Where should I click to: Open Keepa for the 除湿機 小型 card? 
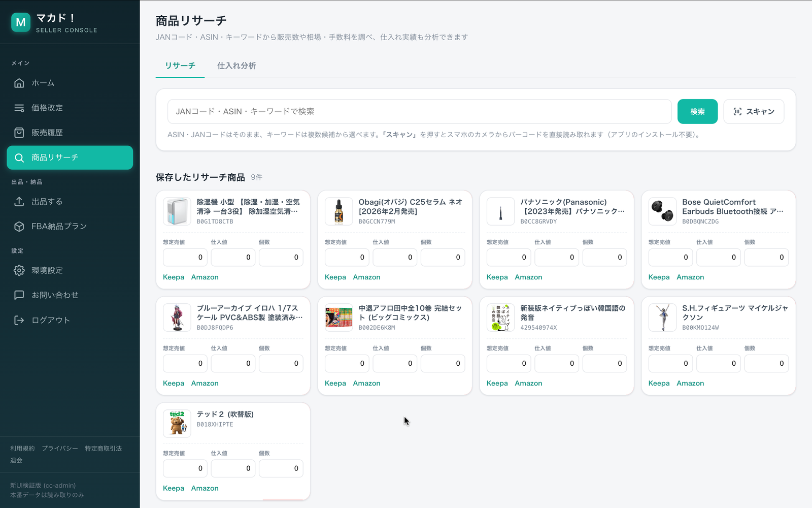[x=174, y=277]
